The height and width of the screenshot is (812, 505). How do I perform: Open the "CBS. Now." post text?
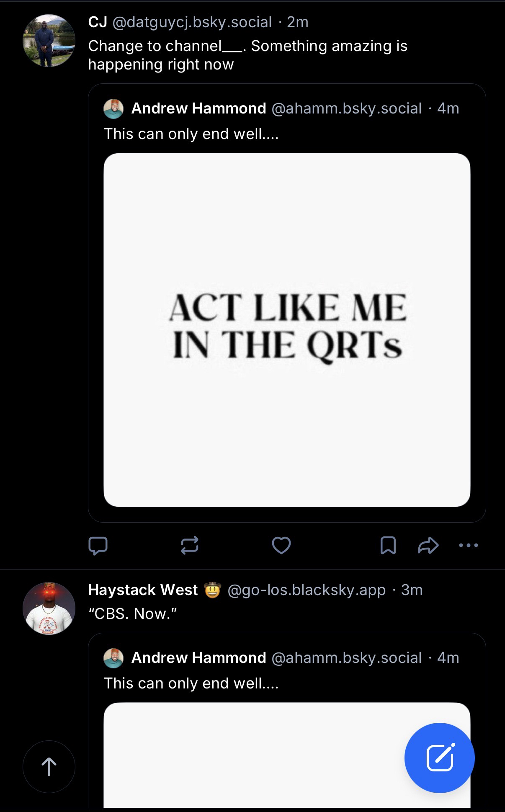tap(133, 614)
